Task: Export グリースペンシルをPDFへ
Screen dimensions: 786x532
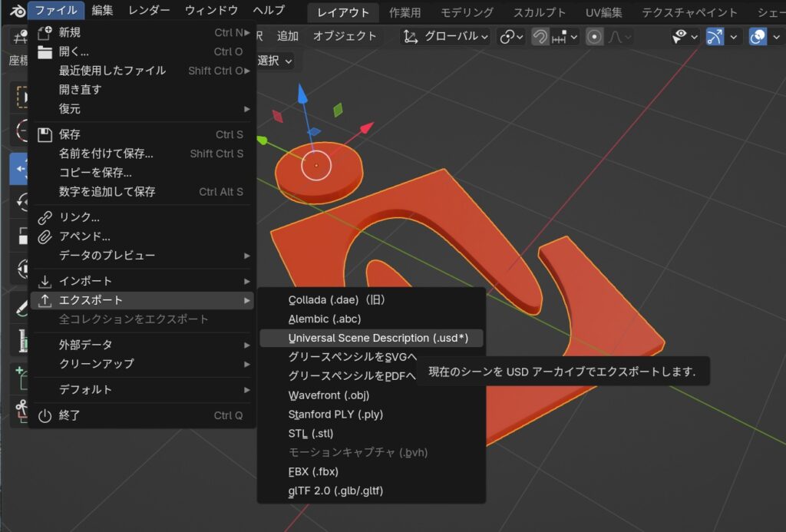Action: (x=351, y=376)
